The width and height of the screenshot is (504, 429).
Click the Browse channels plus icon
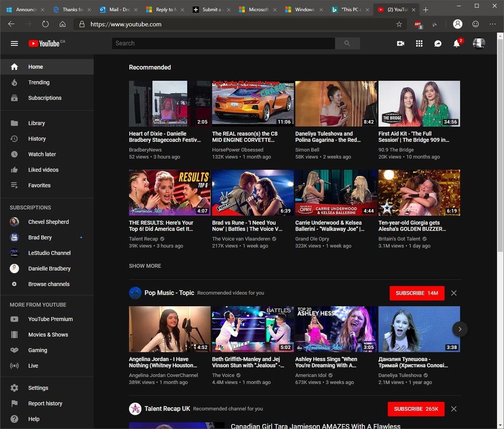[14, 284]
